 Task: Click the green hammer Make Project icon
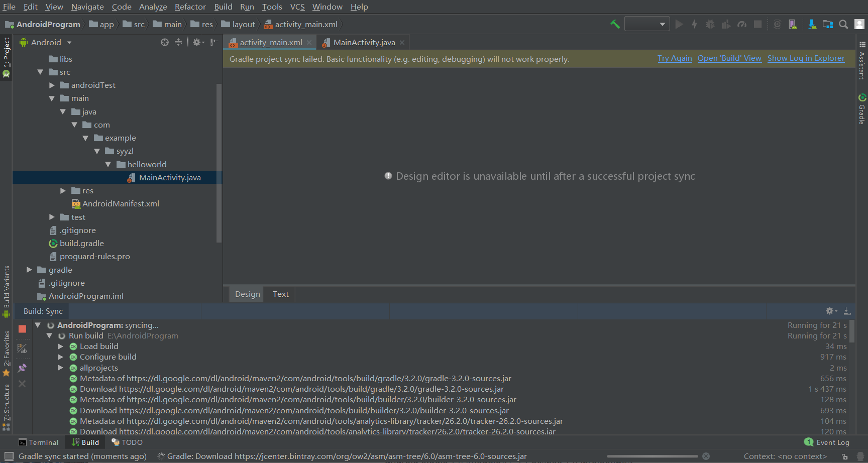615,24
